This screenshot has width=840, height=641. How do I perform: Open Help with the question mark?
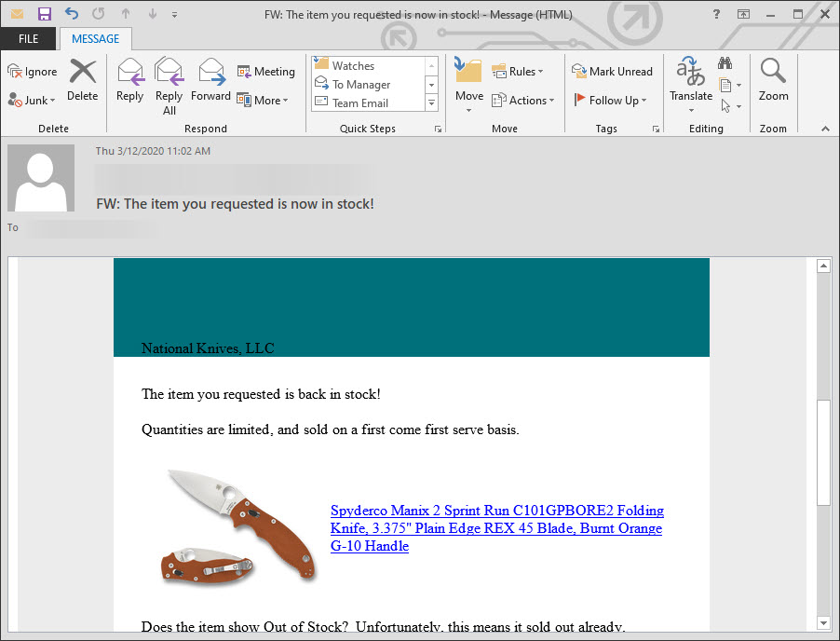click(716, 15)
